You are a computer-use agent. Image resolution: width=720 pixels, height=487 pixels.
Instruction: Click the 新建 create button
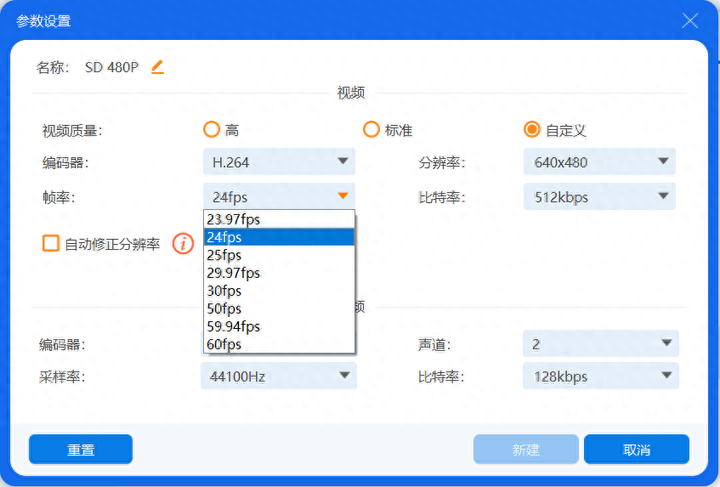[526, 449]
